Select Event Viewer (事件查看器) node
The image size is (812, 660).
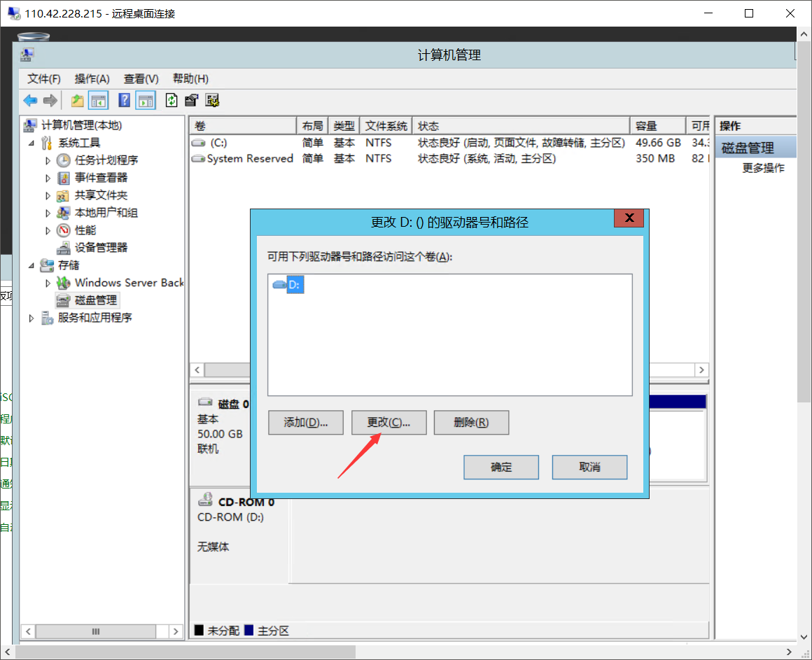(101, 178)
